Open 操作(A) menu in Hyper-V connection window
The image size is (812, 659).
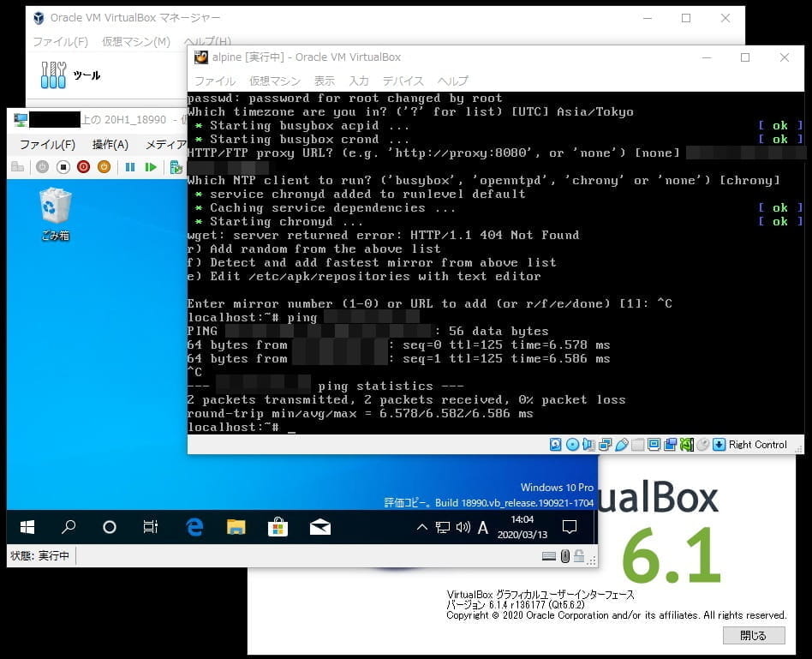(x=110, y=145)
